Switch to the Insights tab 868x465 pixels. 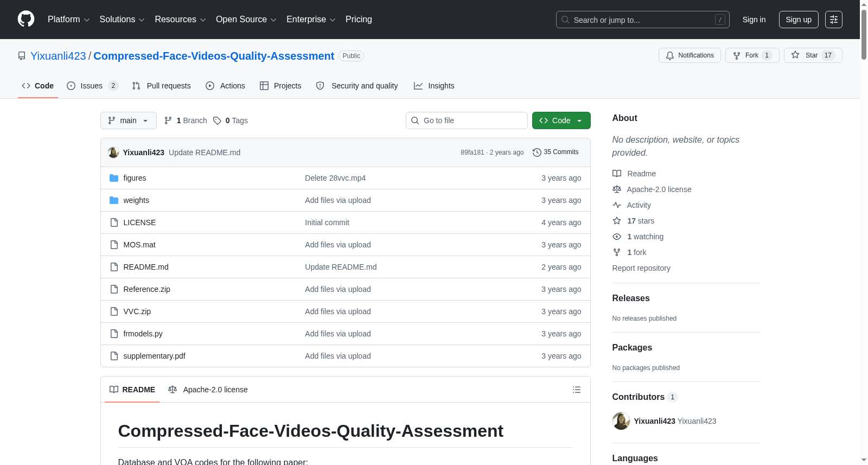[x=434, y=86]
